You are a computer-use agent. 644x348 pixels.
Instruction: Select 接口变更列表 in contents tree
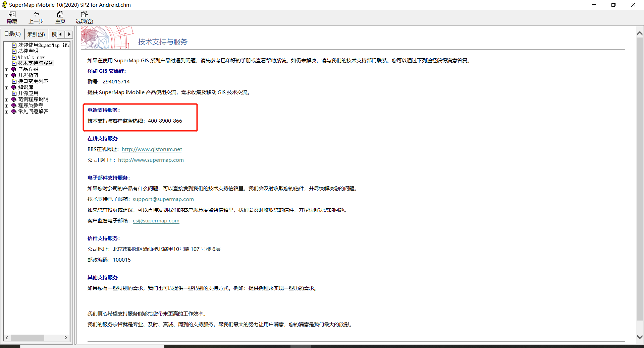[33, 81]
